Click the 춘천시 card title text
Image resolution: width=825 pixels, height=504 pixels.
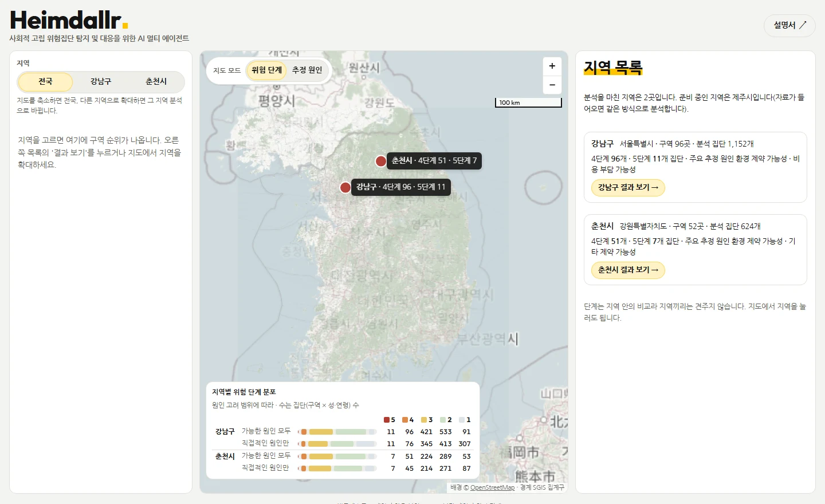point(602,226)
